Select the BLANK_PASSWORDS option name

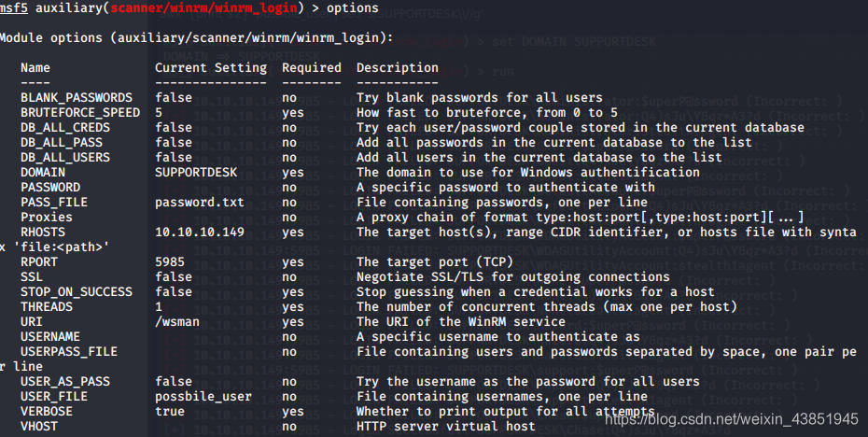coord(77,97)
